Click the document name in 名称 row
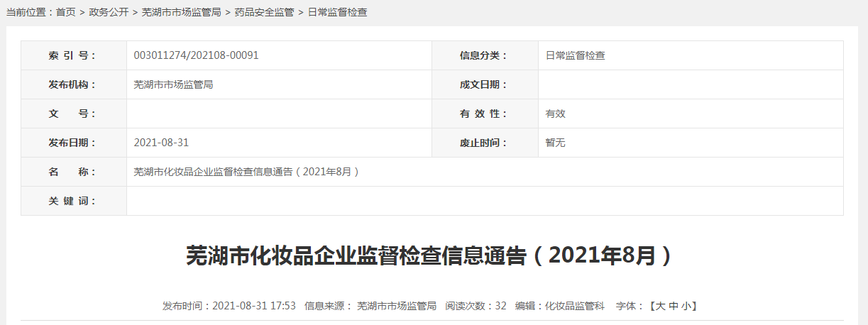Image resolution: width=868 pixels, height=325 pixels. coord(246,172)
